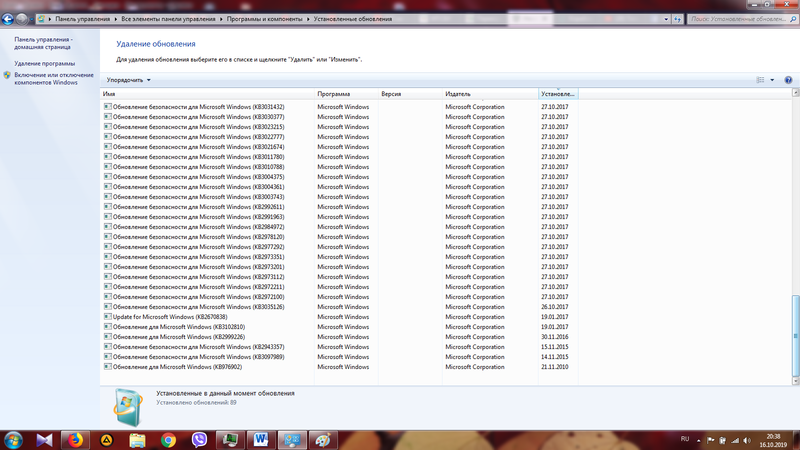Open Windows Explorer folder on taskbar
The image size is (800, 450).
tap(137, 440)
